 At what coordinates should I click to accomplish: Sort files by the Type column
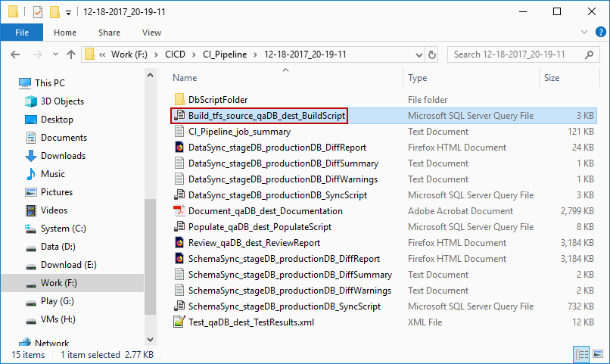coord(418,78)
